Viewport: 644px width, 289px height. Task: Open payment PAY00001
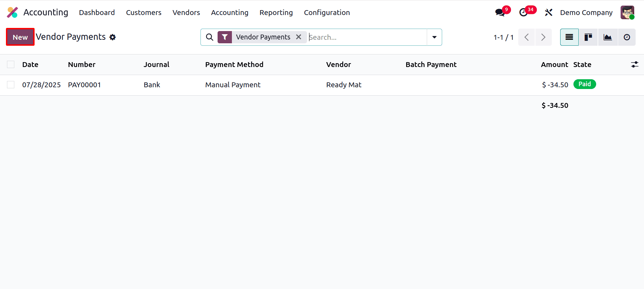pos(85,85)
